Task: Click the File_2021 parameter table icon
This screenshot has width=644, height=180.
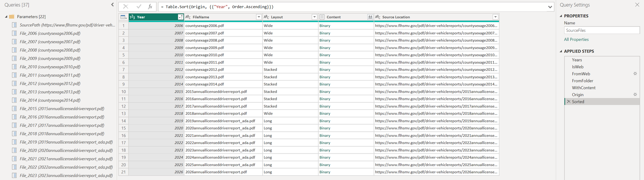Action: click(14, 159)
